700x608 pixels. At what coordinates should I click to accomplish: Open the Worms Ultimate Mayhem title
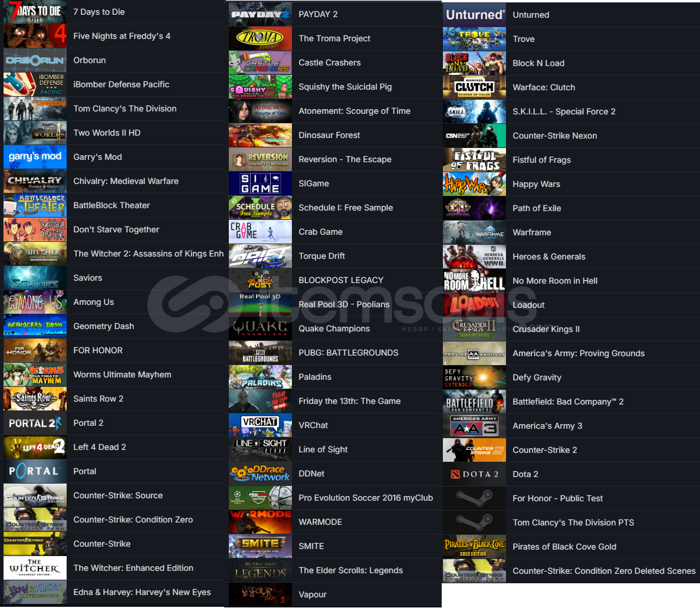(x=122, y=374)
